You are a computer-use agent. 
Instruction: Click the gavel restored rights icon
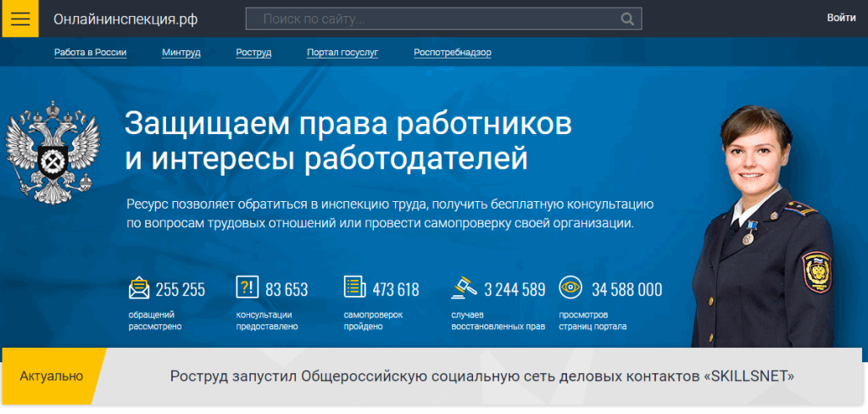(x=462, y=288)
